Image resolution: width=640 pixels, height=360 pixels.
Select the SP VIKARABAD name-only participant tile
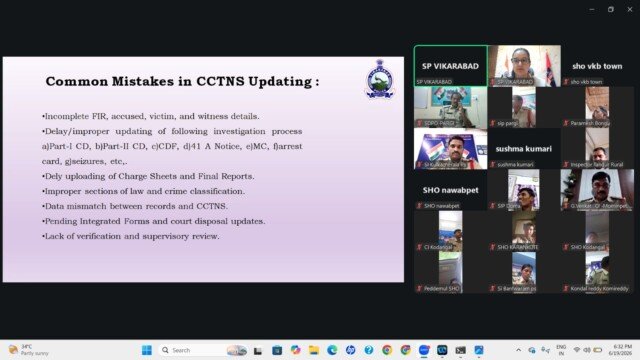tap(451, 66)
